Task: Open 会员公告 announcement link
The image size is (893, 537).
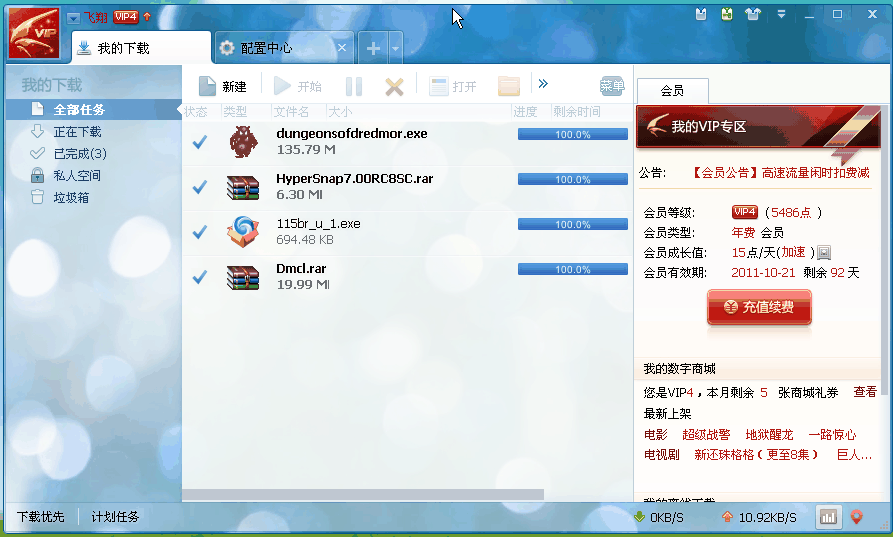Action: coord(779,173)
